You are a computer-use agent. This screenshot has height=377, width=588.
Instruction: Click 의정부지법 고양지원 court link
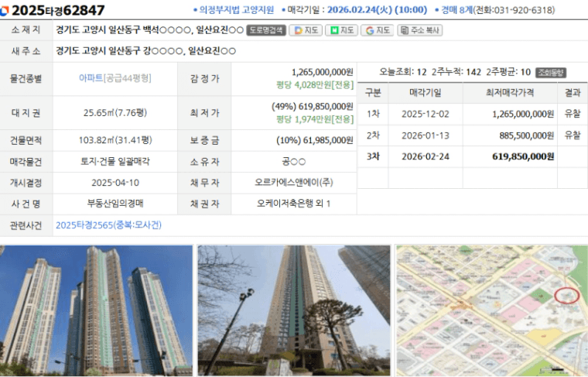tap(236, 10)
